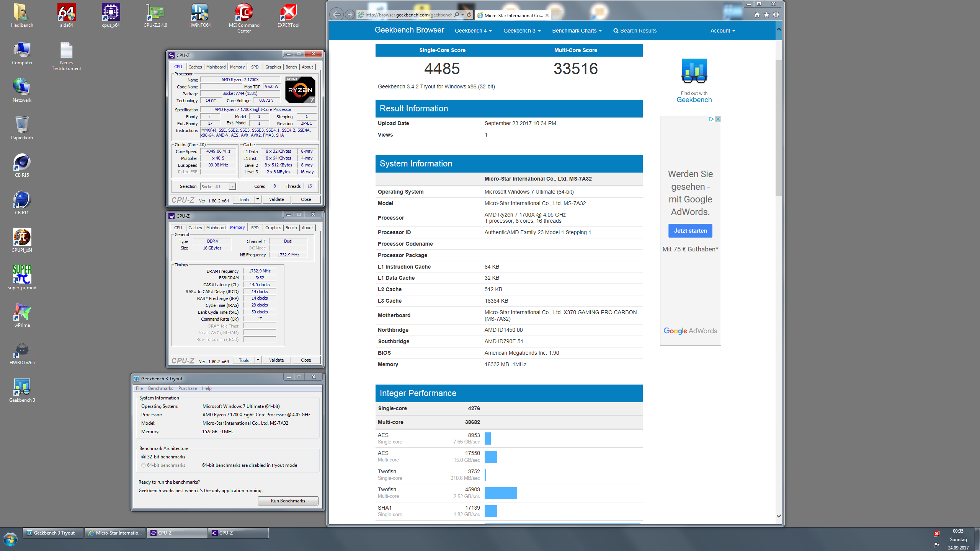Open the Hadibench folder icon

tap(22, 15)
